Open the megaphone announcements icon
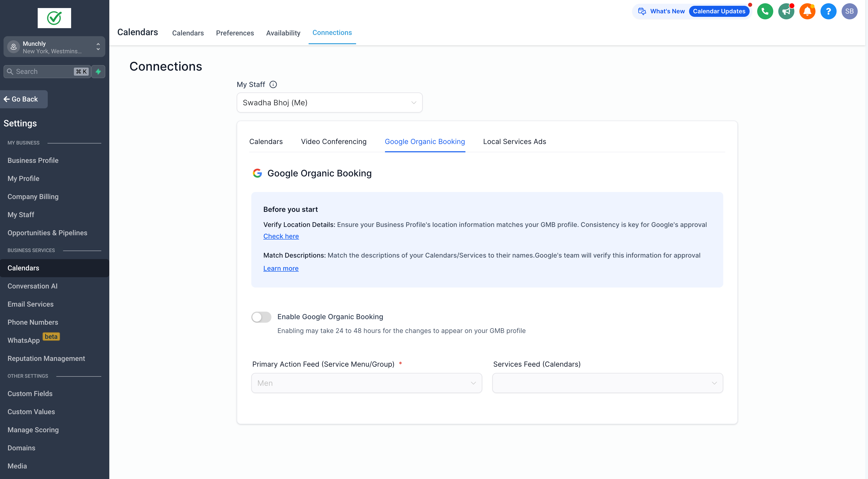868x479 pixels. point(786,12)
